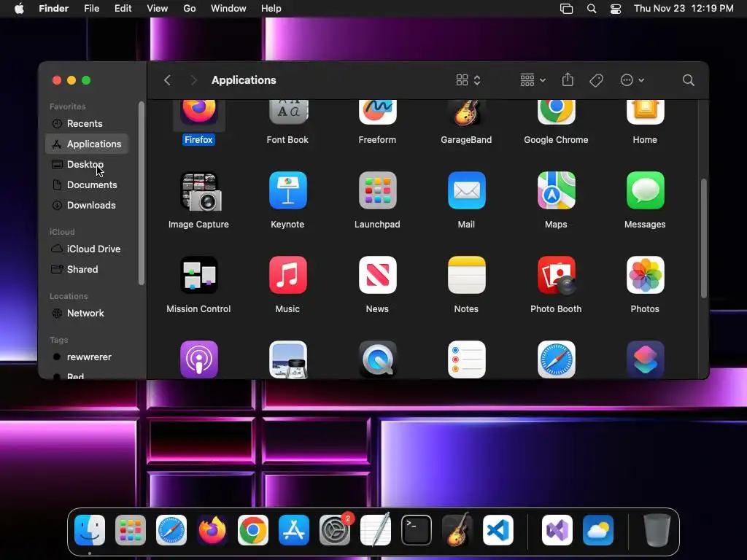The image size is (747, 560).
Task: Open Mission Control app icon
Action: (x=198, y=275)
